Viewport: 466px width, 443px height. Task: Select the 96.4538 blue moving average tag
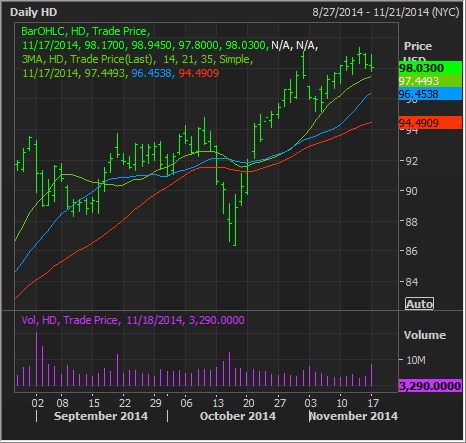[430, 94]
